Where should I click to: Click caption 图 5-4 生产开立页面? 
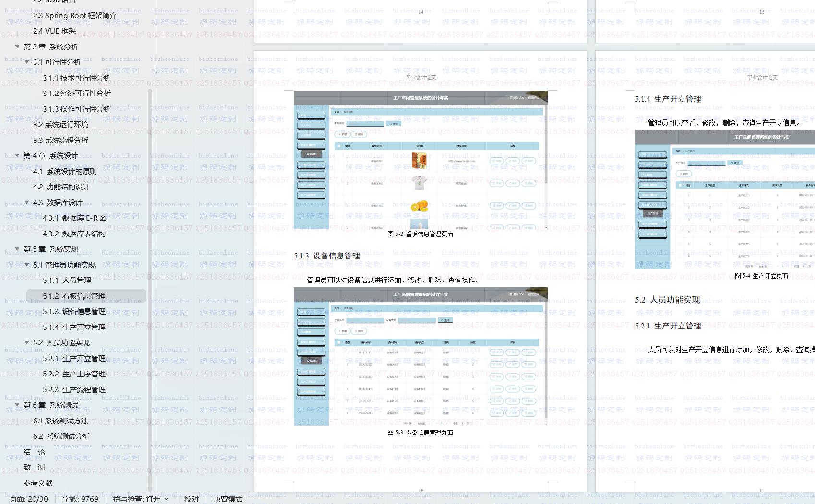tap(761, 276)
